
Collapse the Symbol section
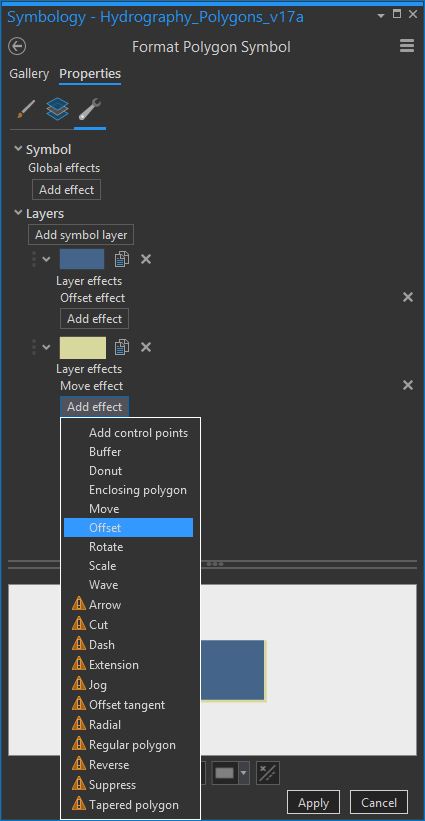[18, 149]
